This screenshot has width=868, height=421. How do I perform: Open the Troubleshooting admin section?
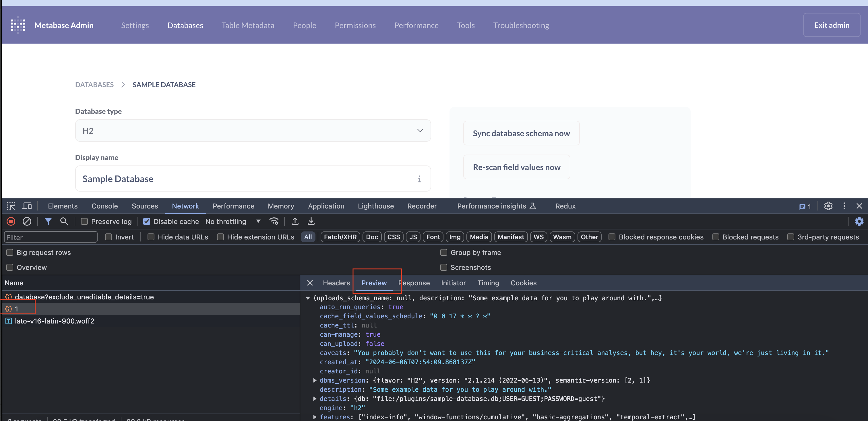point(521,25)
